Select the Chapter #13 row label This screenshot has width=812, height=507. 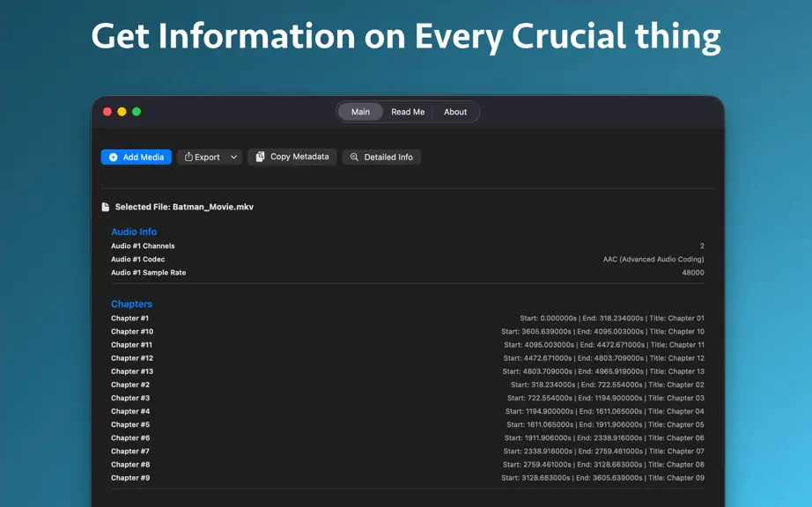[x=132, y=371]
